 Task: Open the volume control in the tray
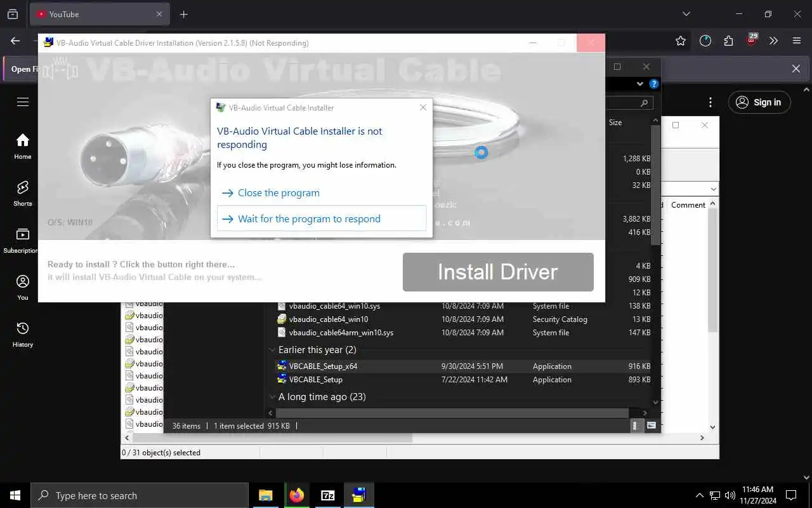pos(730,495)
